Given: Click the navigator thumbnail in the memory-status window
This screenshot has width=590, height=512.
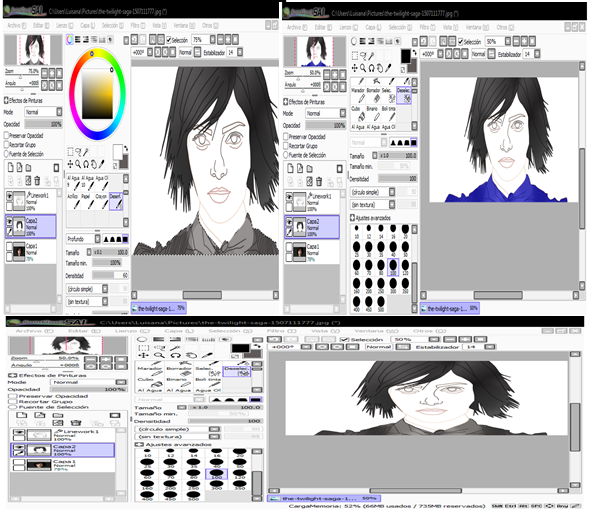Looking at the screenshot, I should (68, 346).
